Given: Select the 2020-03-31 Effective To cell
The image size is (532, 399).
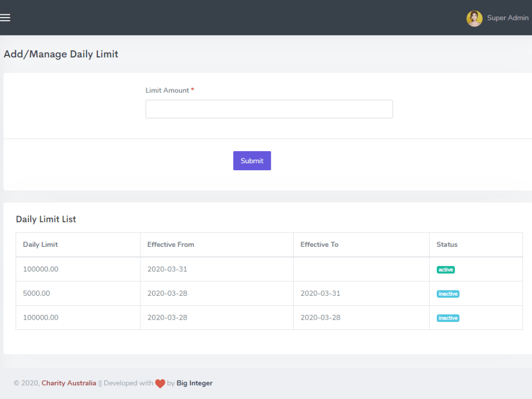Looking at the screenshot, I should [361, 294].
